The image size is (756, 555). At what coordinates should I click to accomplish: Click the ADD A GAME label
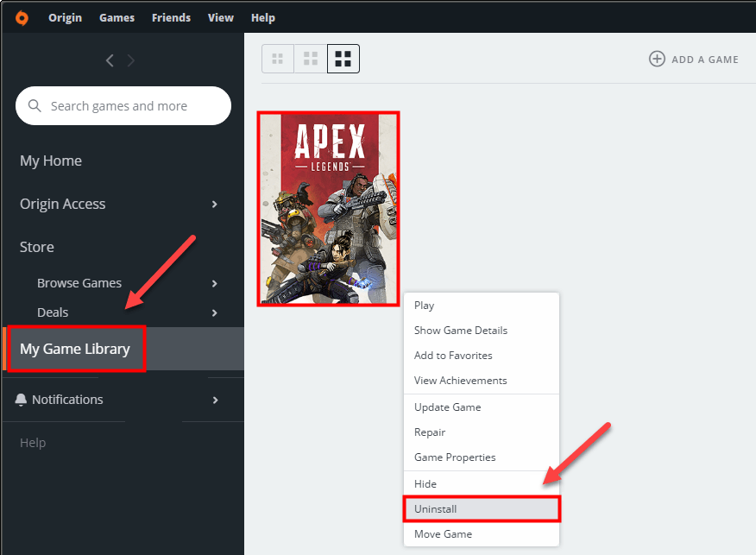point(705,60)
